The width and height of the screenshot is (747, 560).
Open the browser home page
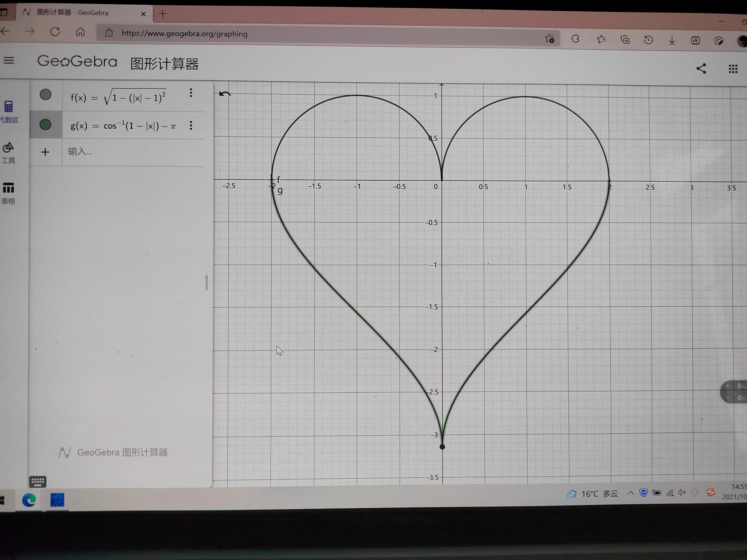pyautogui.click(x=80, y=32)
